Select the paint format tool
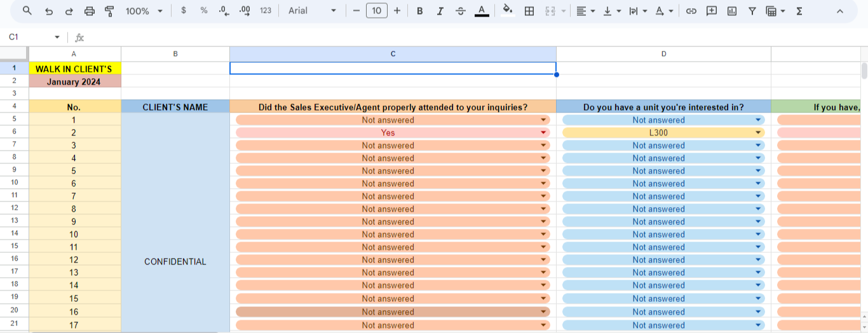868x333 pixels. pos(109,11)
